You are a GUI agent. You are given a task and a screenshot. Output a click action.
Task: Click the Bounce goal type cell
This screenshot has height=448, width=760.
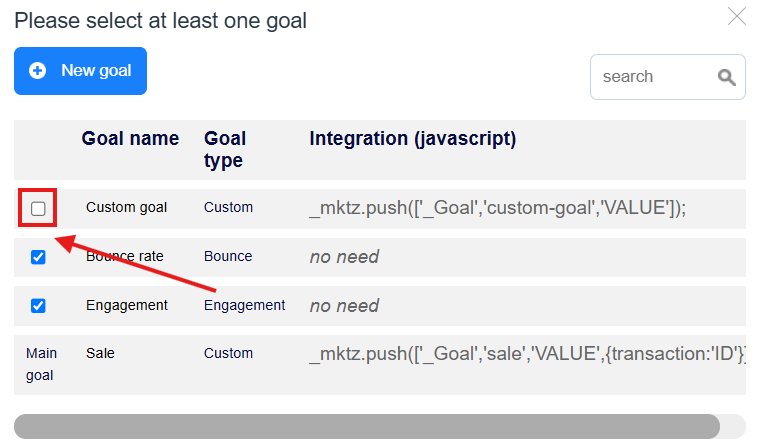pos(228,257)
